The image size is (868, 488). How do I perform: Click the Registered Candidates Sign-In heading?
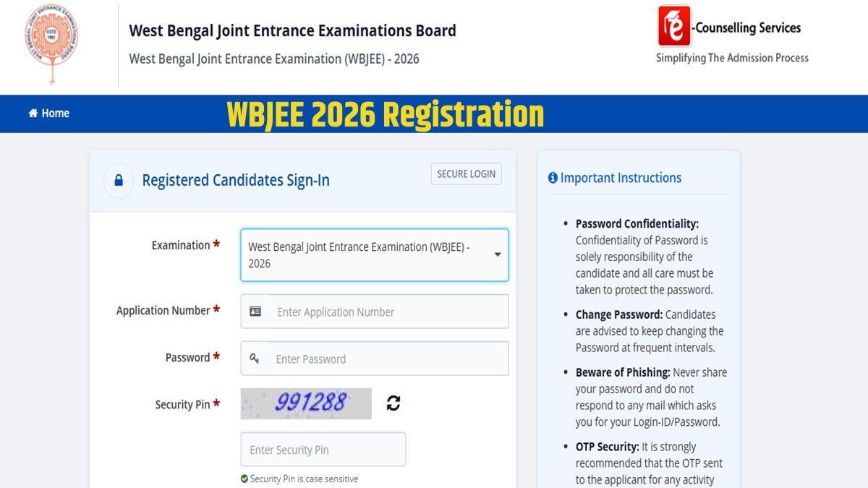236,180
